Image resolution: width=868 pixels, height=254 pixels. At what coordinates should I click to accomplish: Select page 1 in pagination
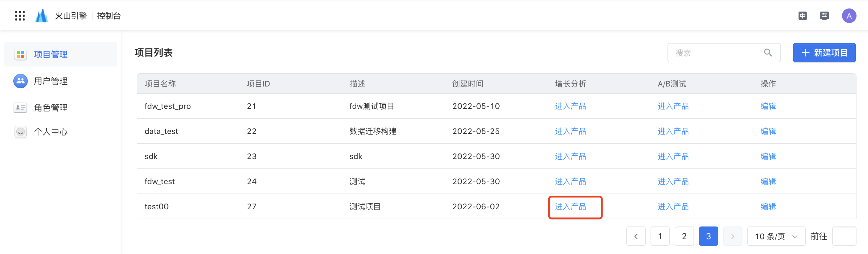(x=660, y=236)
